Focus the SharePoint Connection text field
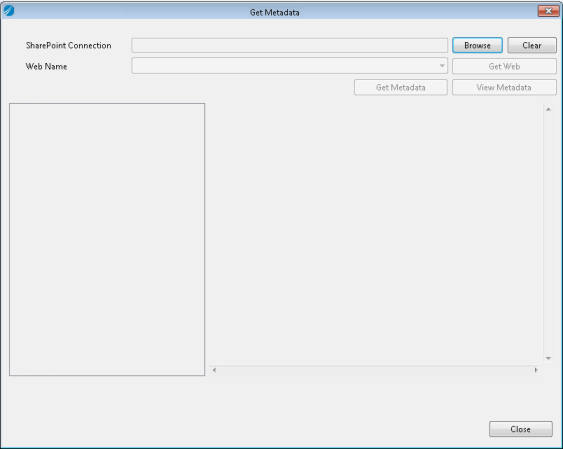 pos(289,46)
